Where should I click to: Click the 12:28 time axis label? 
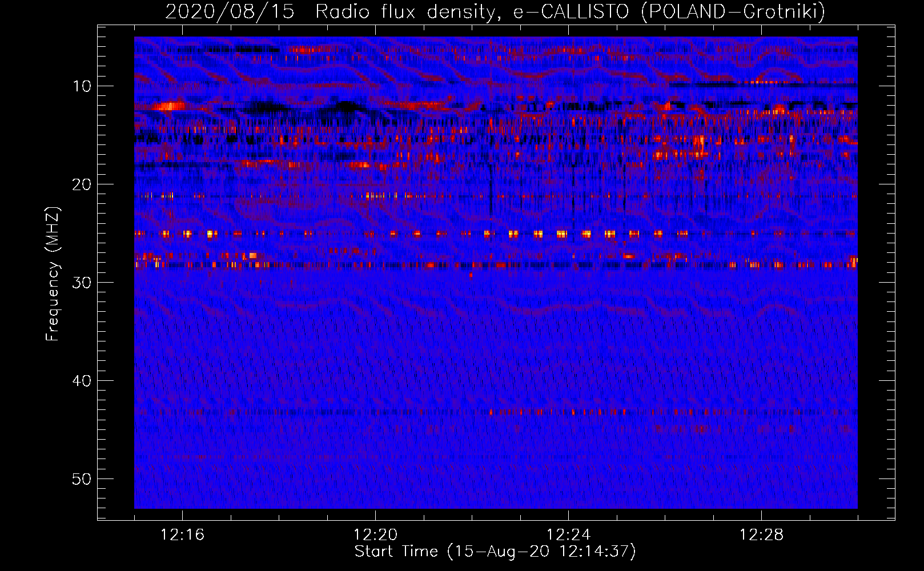tap(761, 534)
